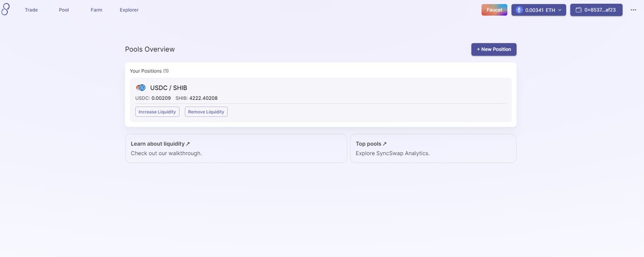Screen dimensions: 644x257
Task: Click Remove Liquidity button
Action: click(x=206, y=112)
